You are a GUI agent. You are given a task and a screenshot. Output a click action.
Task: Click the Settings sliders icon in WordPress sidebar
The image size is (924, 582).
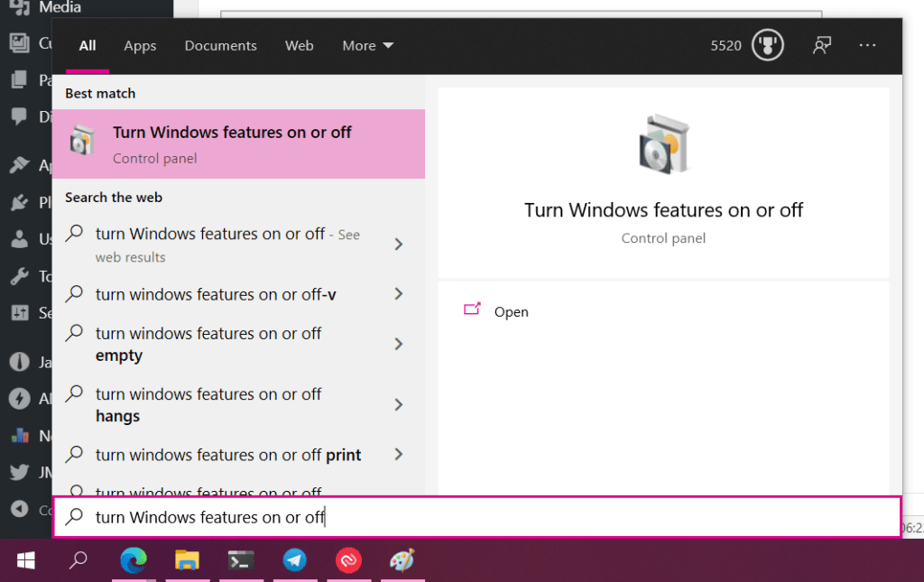tap(20, 313)
